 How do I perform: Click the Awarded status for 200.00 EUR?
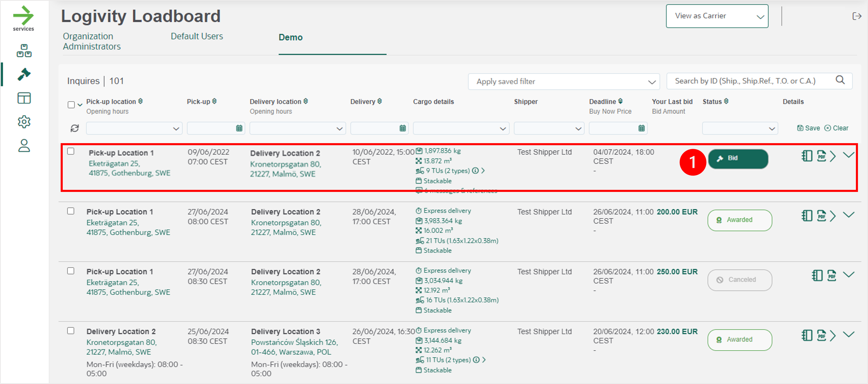[740, 220]
